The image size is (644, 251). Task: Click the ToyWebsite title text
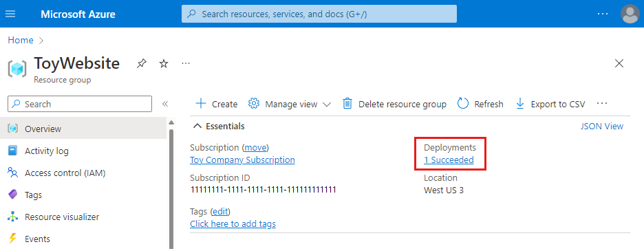click(x=77, y=63)
